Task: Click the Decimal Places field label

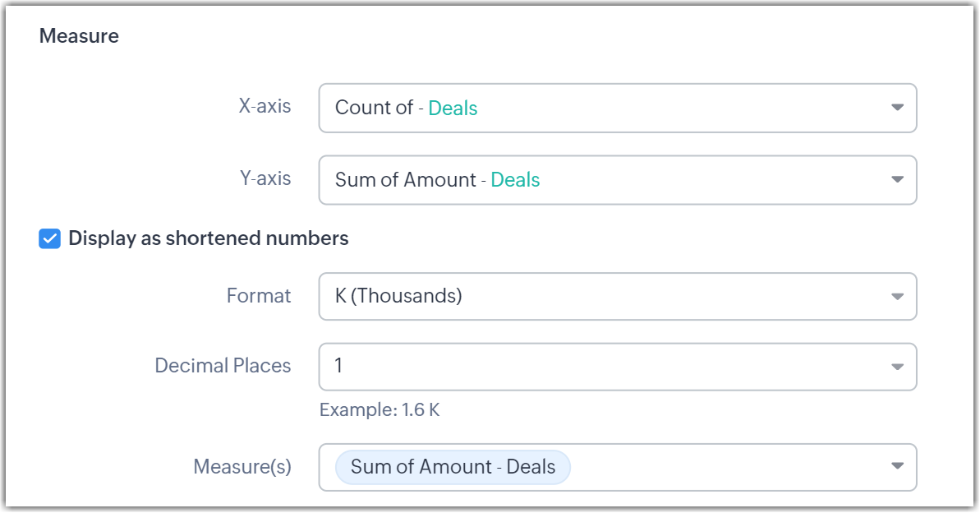Action: click(223, 366)
